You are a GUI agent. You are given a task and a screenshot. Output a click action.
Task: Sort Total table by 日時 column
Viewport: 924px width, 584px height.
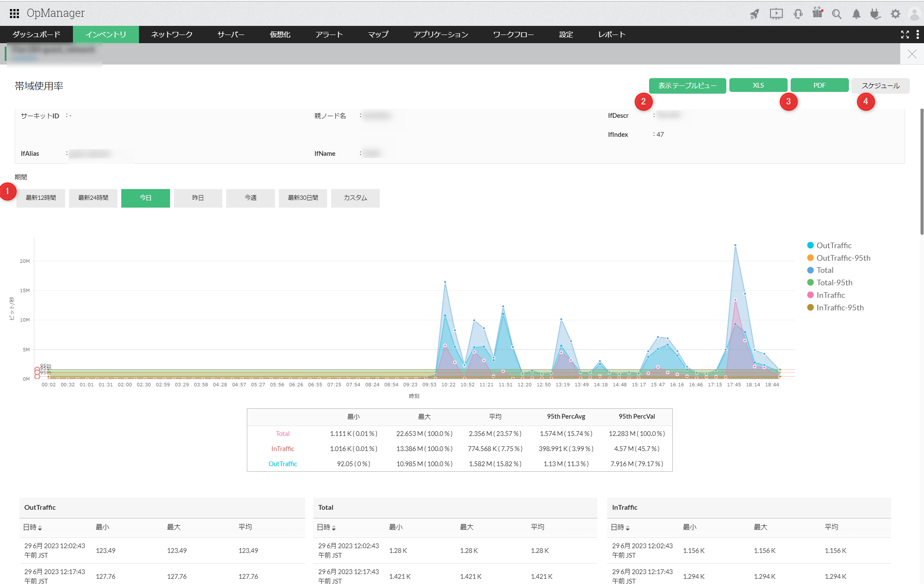coord(326,527)
